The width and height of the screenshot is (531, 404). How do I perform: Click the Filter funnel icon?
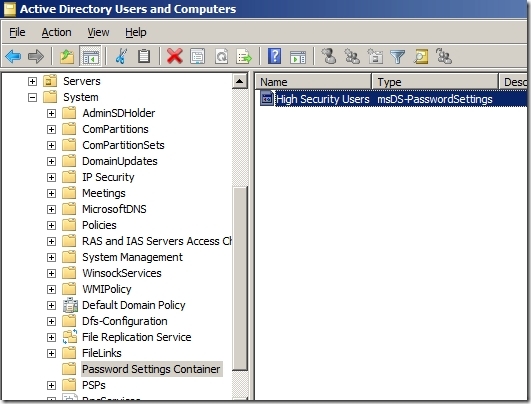coord(398,57)
